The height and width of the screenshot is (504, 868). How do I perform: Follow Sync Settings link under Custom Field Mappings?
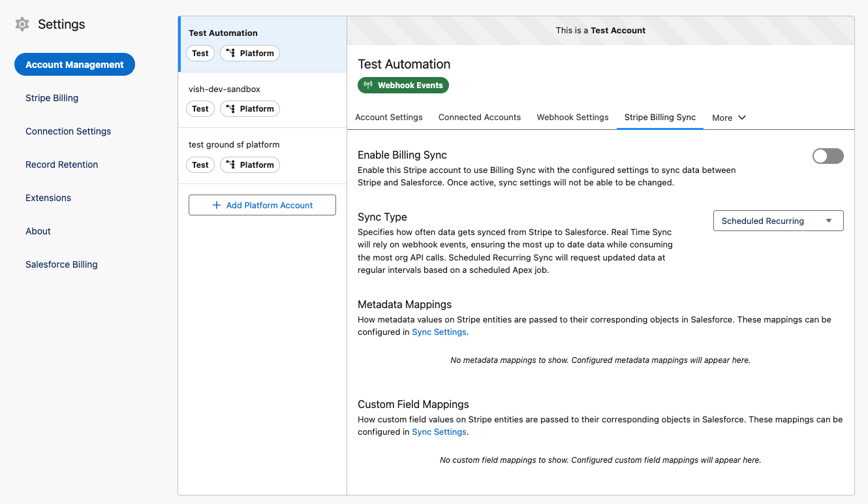tap(439, 432)
